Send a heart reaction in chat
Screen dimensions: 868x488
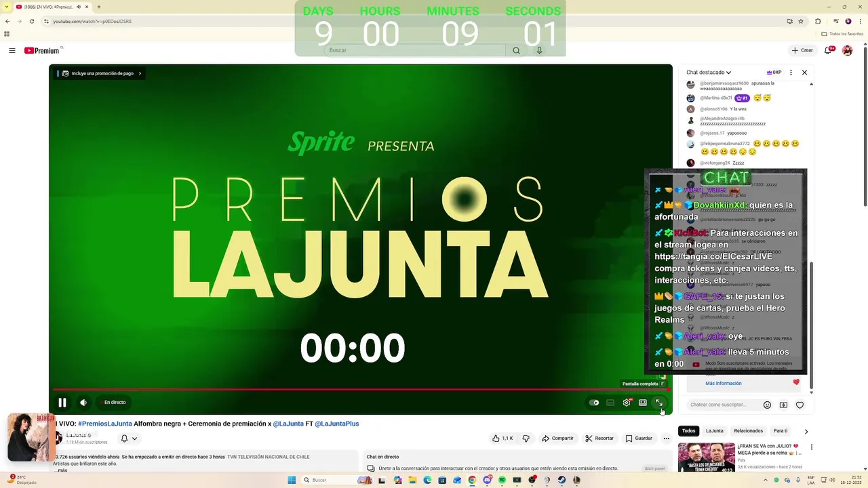tap(800, 405)
